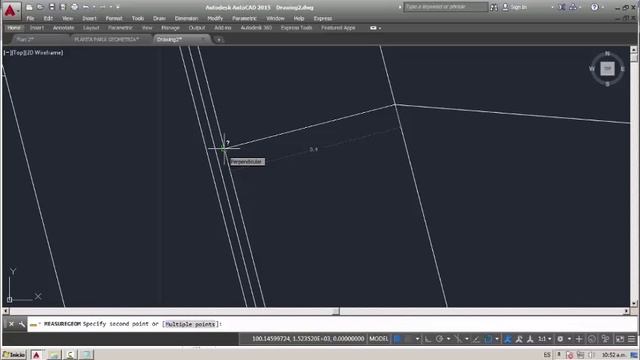Toggle polar tracking in status bar
Viewport: 640px width, 360px height.
click(x=439, y=339)
